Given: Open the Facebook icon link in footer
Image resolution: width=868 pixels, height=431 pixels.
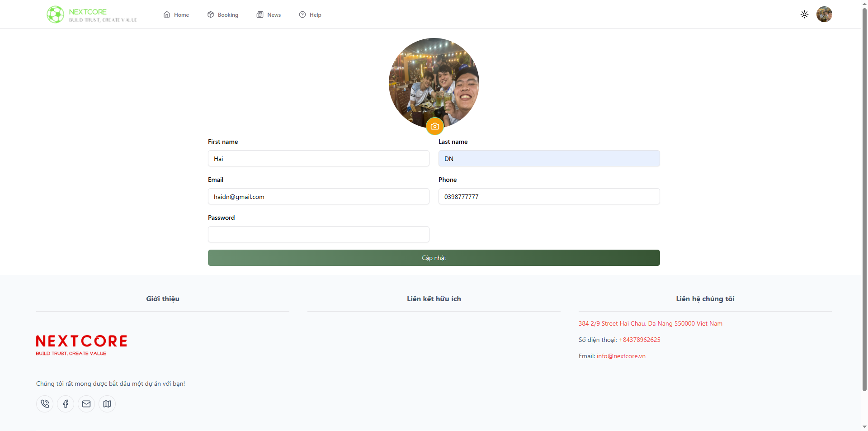Looking at the screenshot, I should [66, 404].
